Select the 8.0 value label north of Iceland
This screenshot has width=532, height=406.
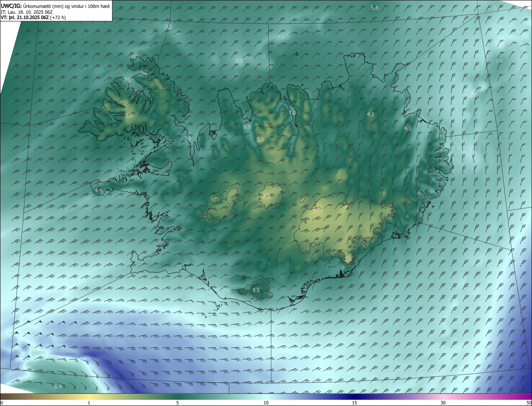pyautogui.click(x=239, y=61)
